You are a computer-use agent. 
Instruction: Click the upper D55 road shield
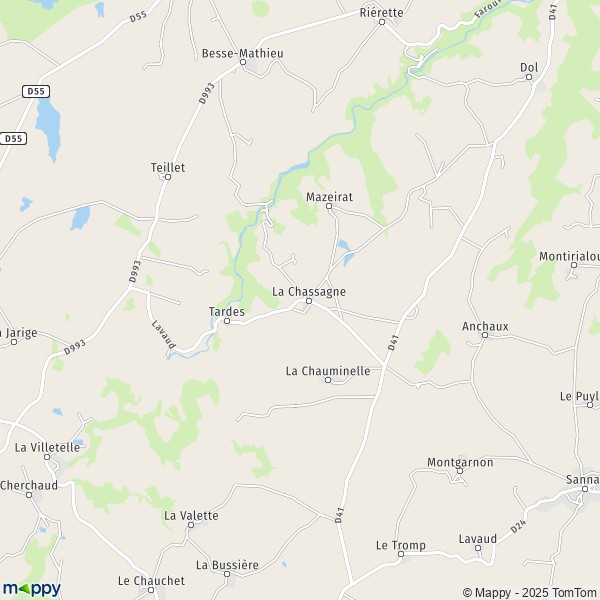(x=36, y=91)
